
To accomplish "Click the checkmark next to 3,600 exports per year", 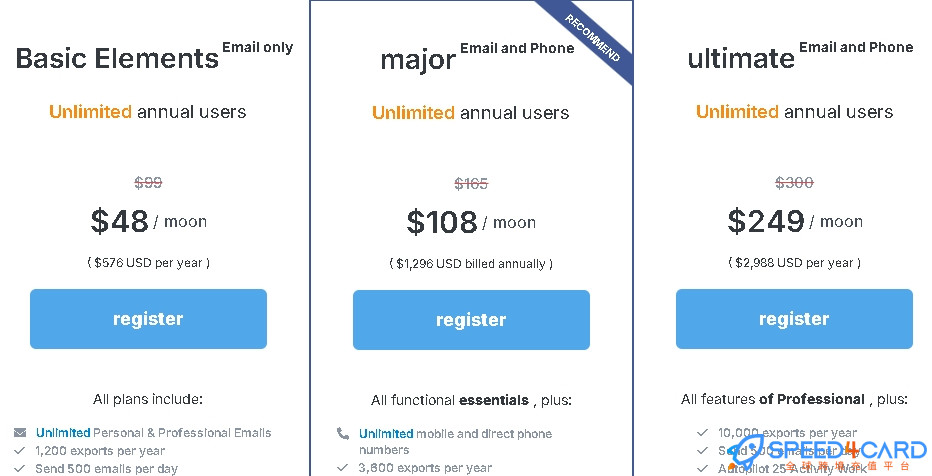I will tap(342, 468).
